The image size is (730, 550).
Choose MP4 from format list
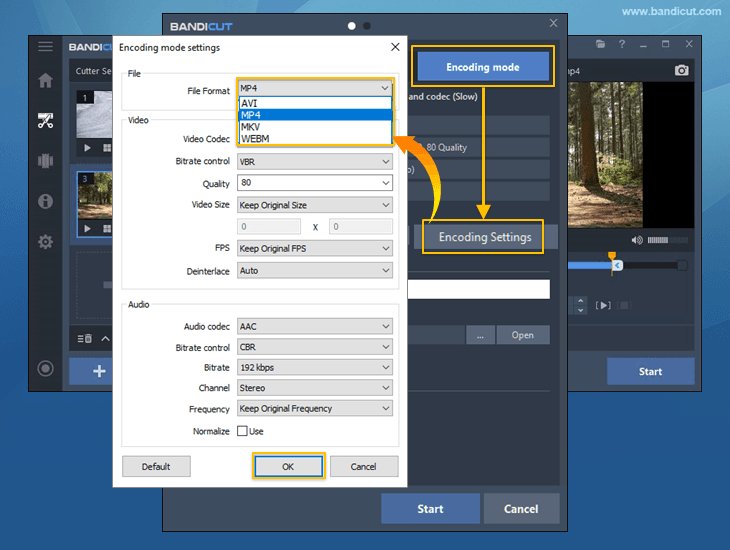[315, 115]
